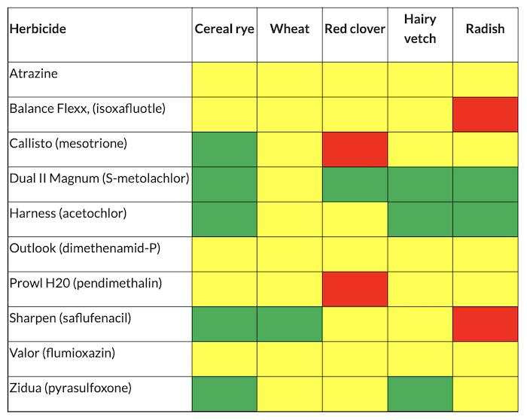Image resolution: width=527 pixels, height=420 pixels.
Task: Click green Cereal rye cell for Harness
Action: coord(224,219)
